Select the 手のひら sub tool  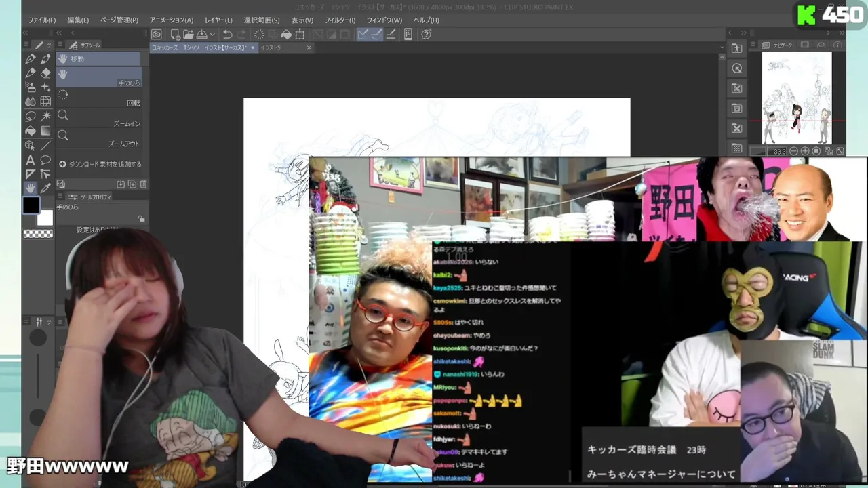pos(98,77)
